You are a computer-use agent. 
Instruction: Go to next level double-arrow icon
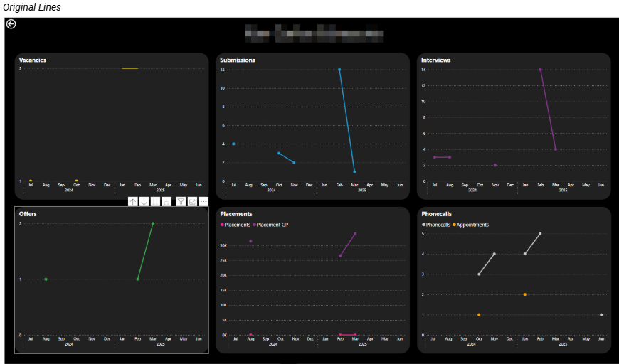tap(156, 201)
